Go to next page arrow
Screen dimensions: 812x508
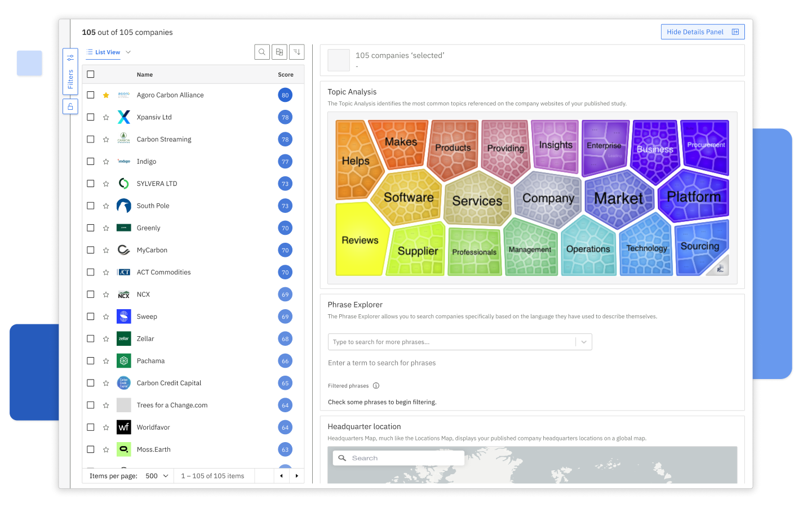click(x=297, y=476)
